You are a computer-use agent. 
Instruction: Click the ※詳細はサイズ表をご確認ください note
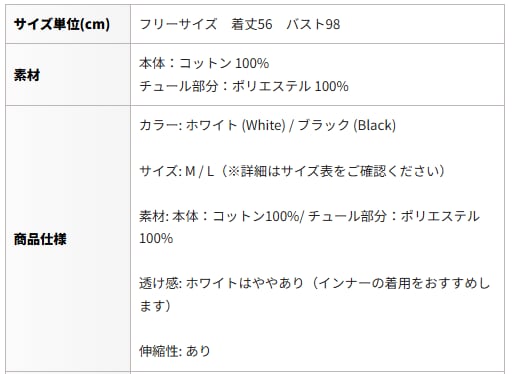pos(336,171)
